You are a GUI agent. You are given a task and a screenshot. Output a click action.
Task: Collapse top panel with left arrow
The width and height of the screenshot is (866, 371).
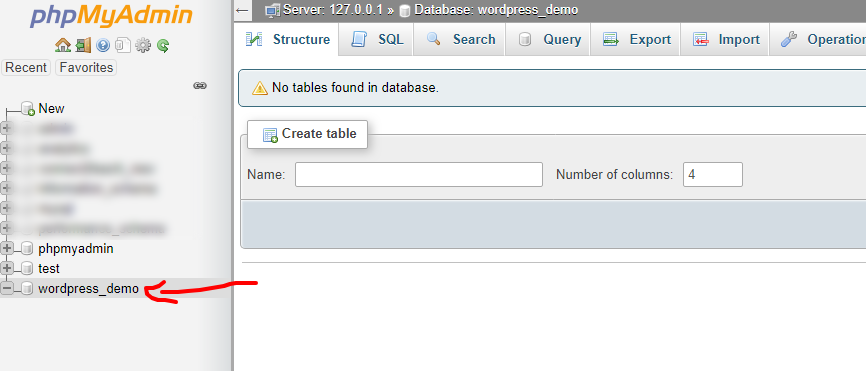[241, 10]
